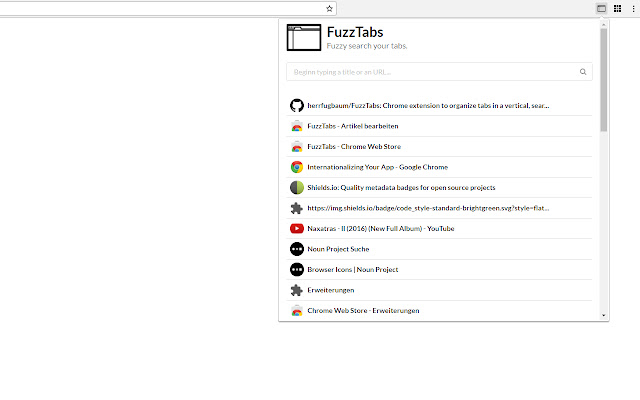Screen dimensions: 640x400
Task: Open FuzzTabs - Artikel bearbeiten tab
Action: tap(439, 126)
